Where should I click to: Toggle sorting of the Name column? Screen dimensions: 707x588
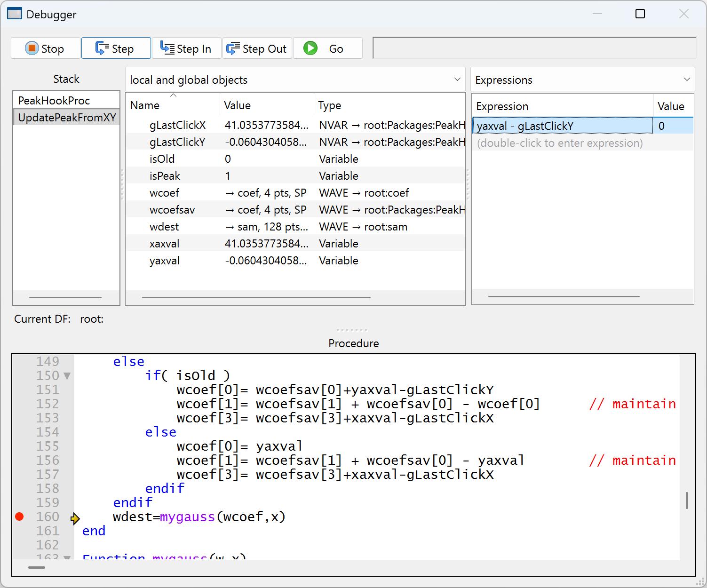[144, 105]
